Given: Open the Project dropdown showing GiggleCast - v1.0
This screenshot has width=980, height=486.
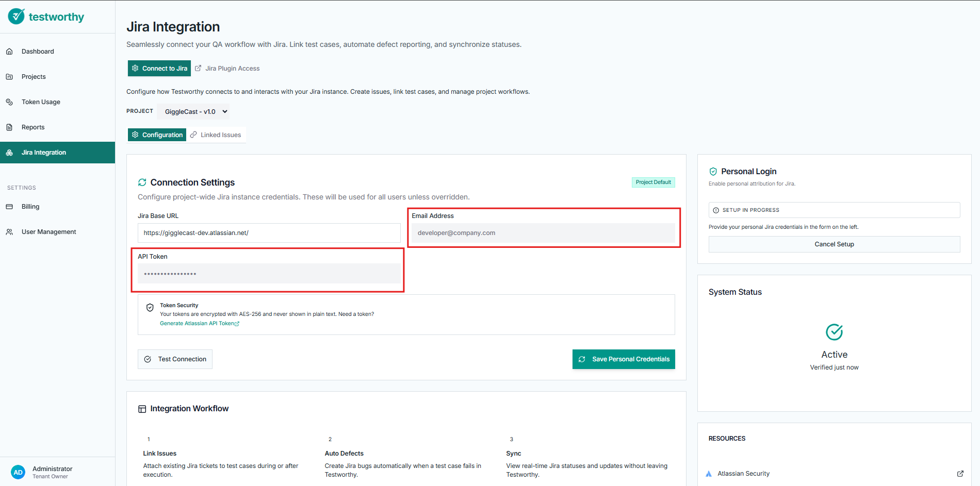Looking at the screenshot, I should click(193, 111).
